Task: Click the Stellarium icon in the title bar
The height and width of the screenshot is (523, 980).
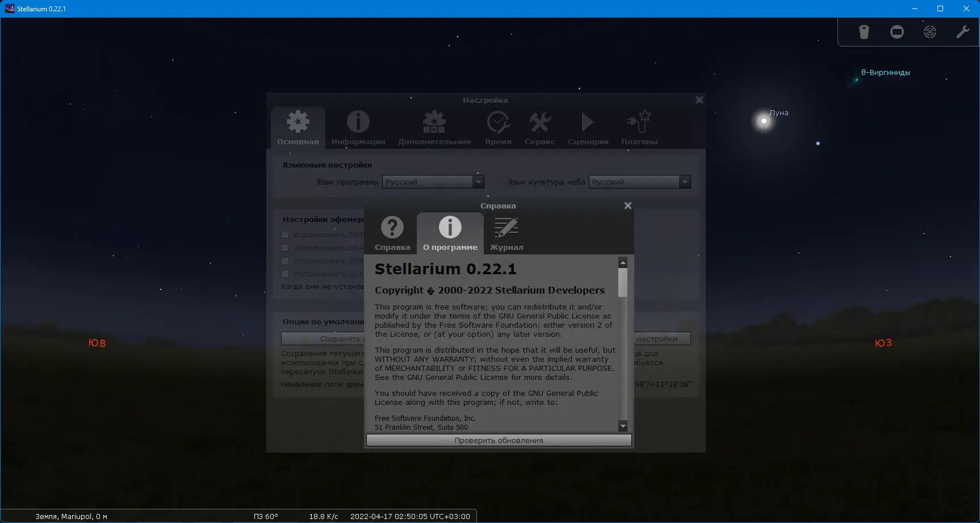Action: click(x=9, y=9)
